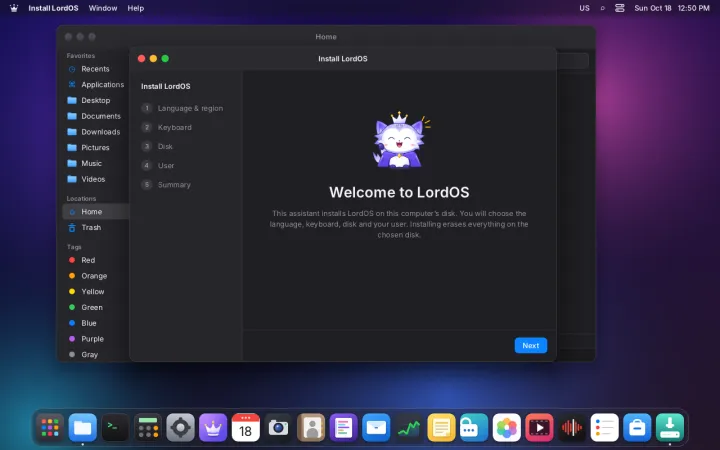Open Downloads folder in Home window sidebar
This screenshot has height=450, width=720.
tap(96, 132)
